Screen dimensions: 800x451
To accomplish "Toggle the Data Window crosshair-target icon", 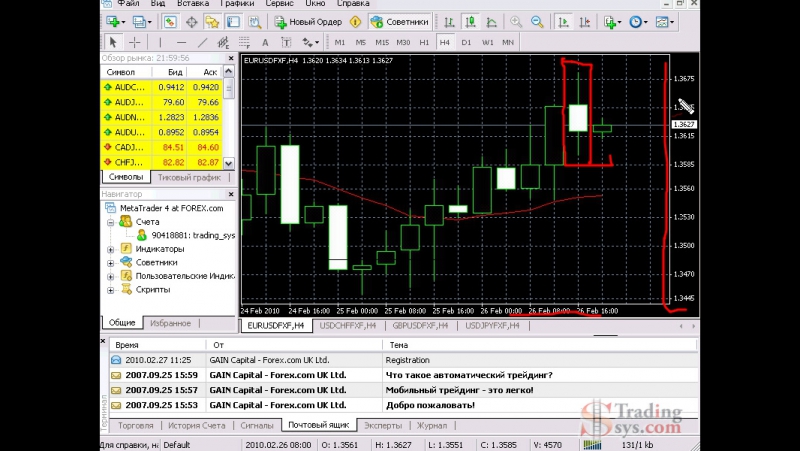I will (191, 22).
